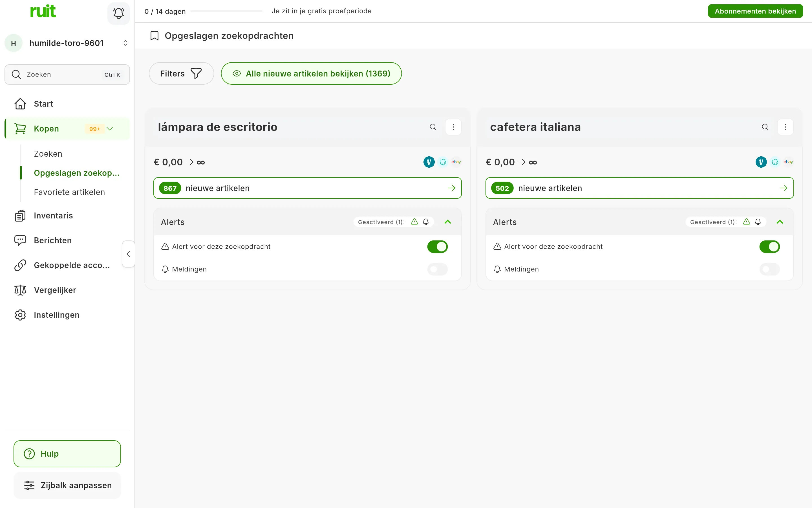The width and height of the screenshot is (812, 508).
Task: Open Favoriete artikelen
Action: (69, 192)
